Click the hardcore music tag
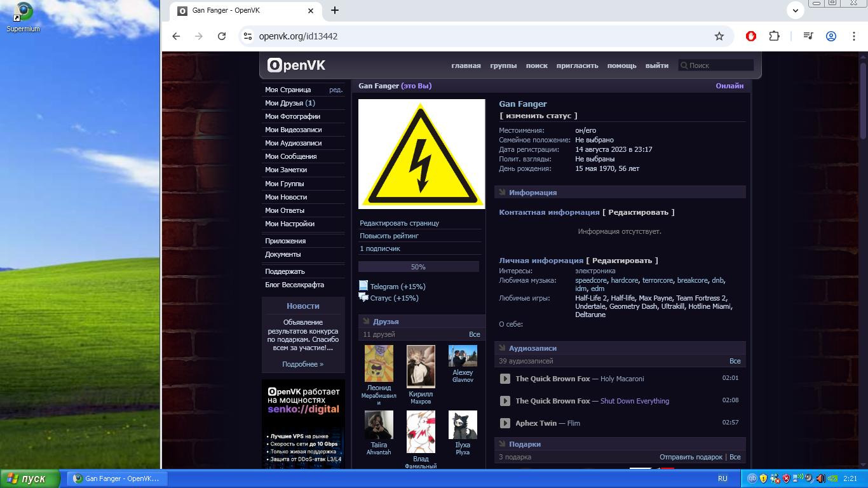This screenshot has height=488, width=868. 624,280
